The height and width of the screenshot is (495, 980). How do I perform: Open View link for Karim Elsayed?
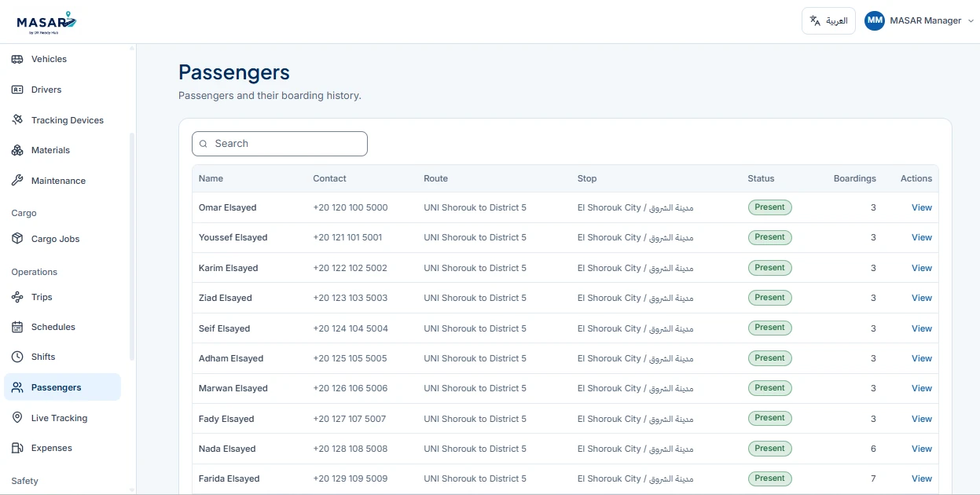921,268
